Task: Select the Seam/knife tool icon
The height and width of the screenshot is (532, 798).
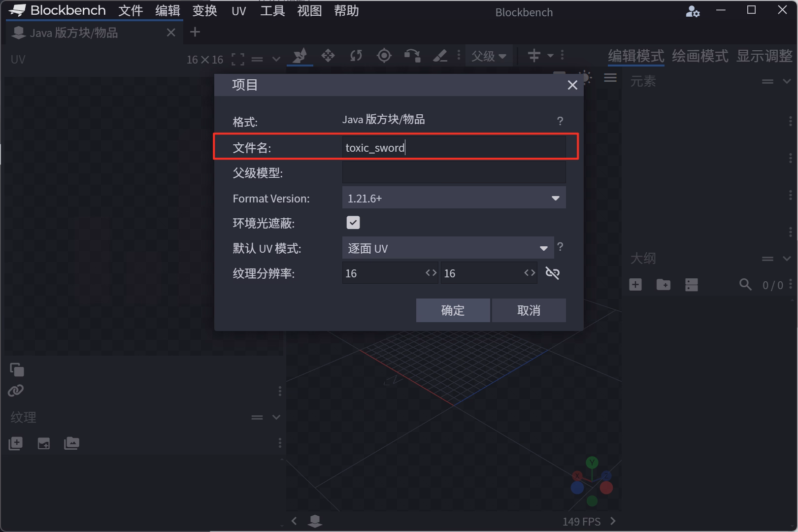Action: point(440,56)
